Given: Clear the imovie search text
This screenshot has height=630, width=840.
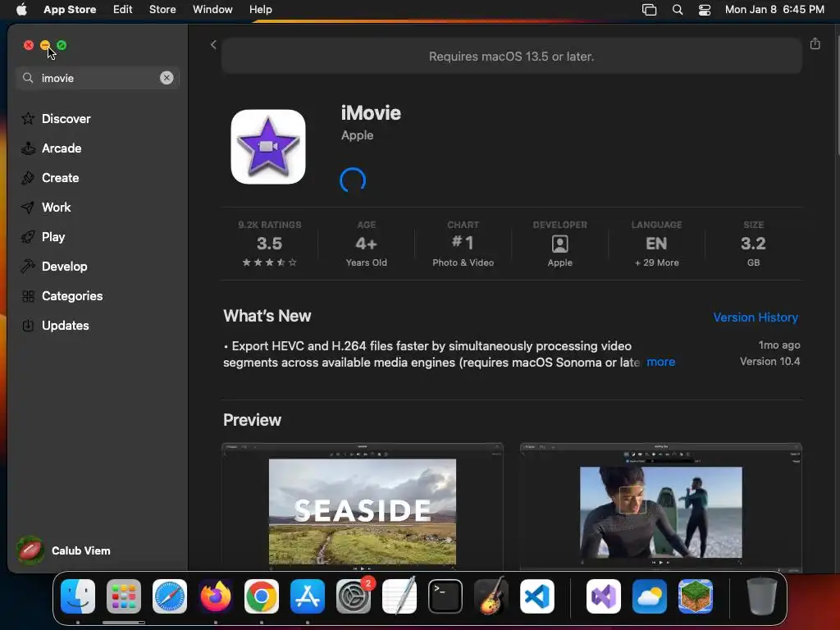Looking at the screenshot, I should point(167,78).
